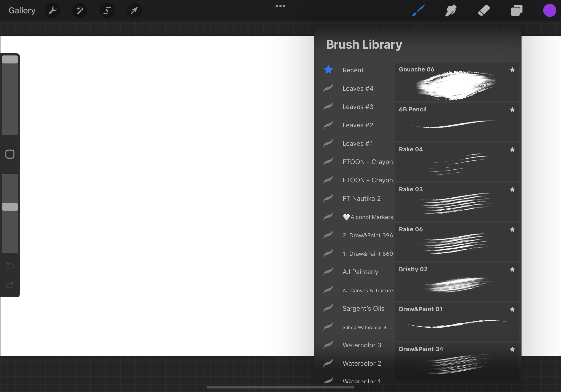
Task: Toggle favorite star on Rake 04
Action: [512, 150]
